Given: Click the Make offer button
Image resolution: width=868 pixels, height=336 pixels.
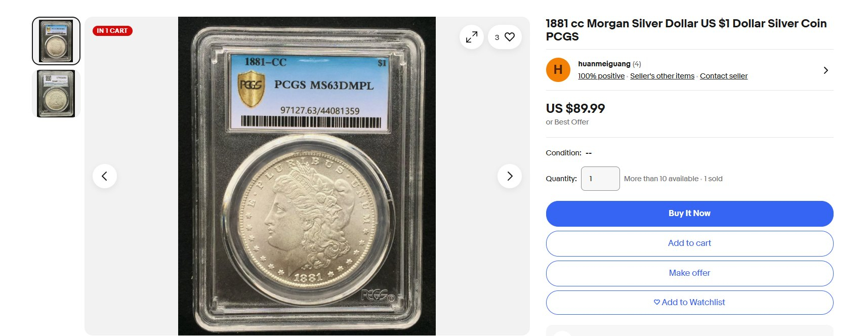Looking at the screenshot, I should click(689, 273).
